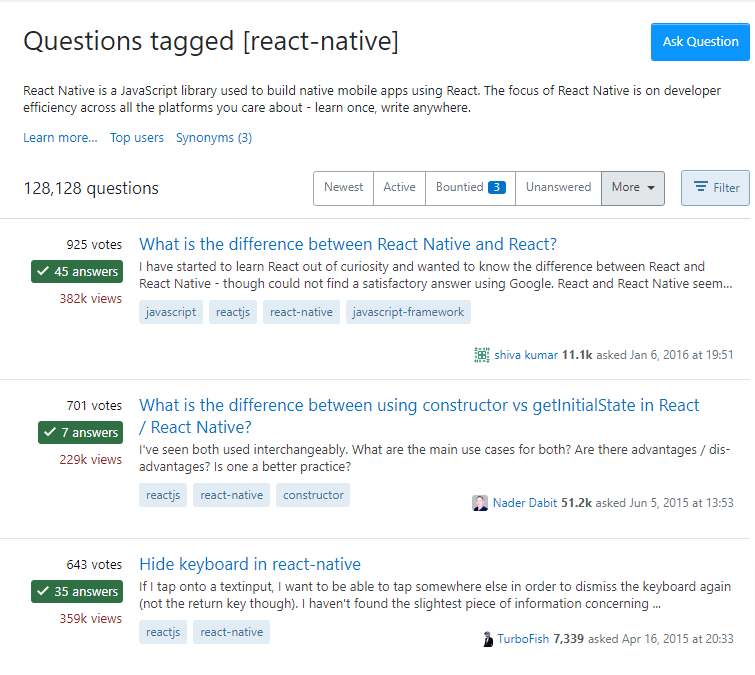Select react-native tag under constructor question
Image resolution: width=755 pixels, height=675 pixels.
pyautogui.click(x=231, y=495)
